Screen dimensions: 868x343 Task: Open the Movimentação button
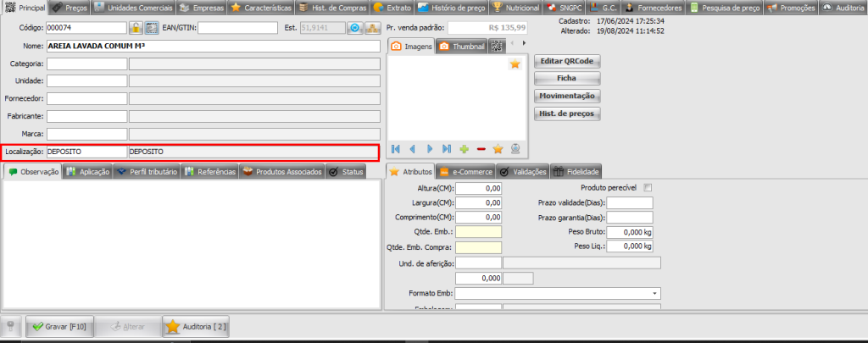(567, 96)
